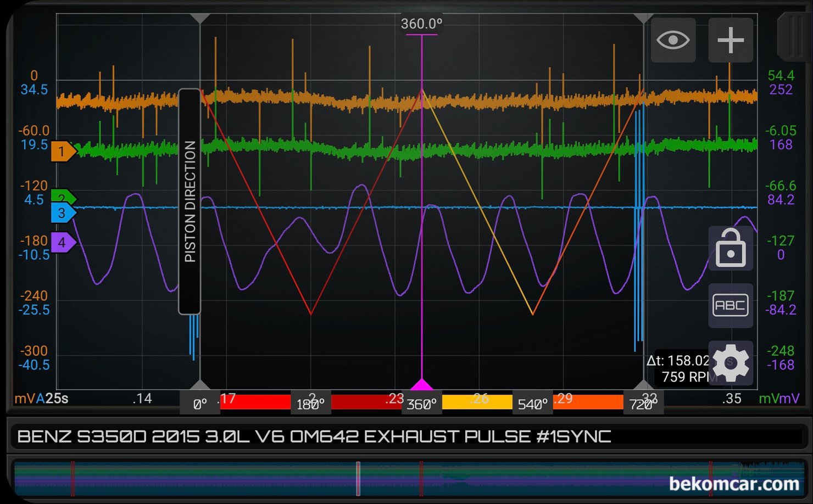Select the yellow 360°–540° phase segment

coord(477,402)
